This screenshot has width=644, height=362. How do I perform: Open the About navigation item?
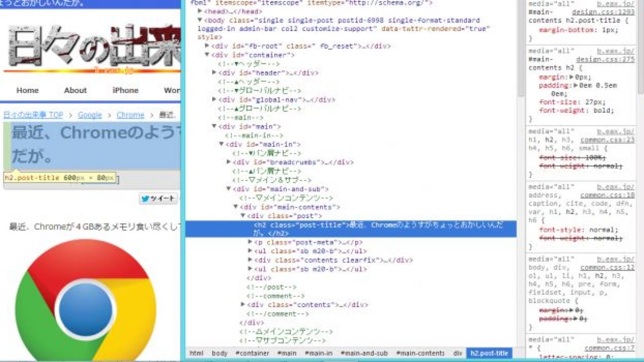(x=75, y=90)
